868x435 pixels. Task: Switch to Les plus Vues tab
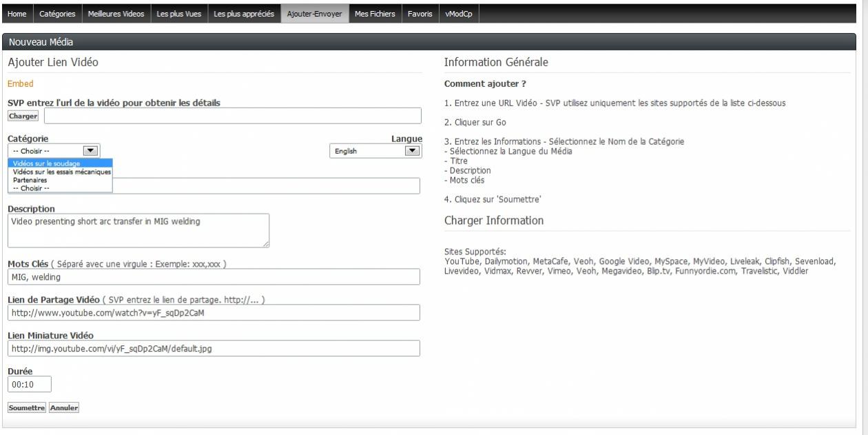tap(179, 14)
